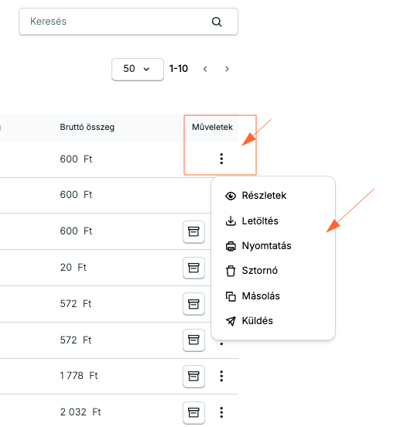Focus the Keresés search input field
Viewport: 404px width, 427px height.
click(128, 22)
